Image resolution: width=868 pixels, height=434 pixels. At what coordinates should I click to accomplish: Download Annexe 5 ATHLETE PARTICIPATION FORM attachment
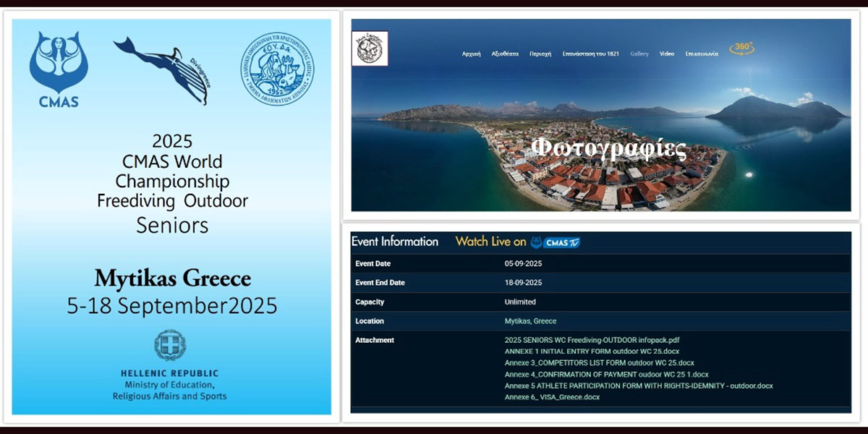tap(639, 386)
